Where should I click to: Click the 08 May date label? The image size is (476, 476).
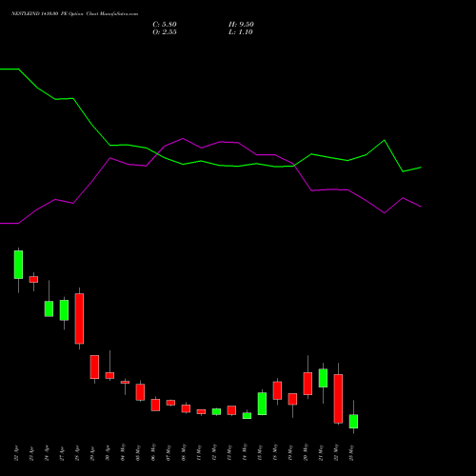[184, 452]
